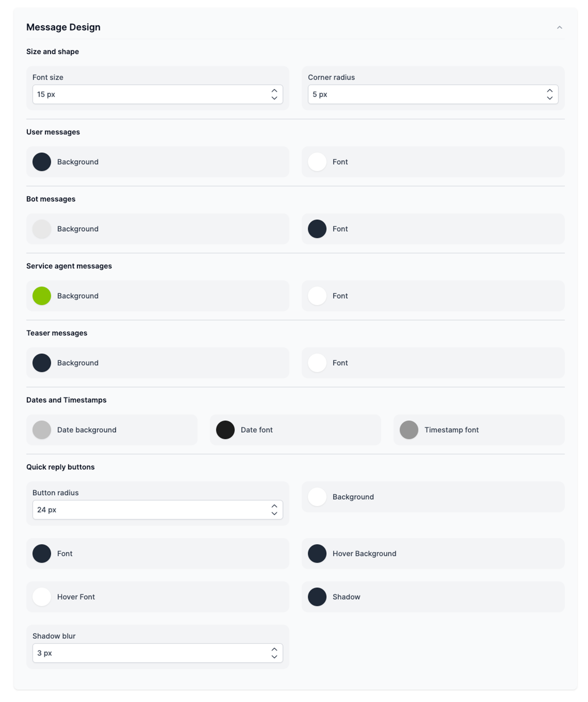Image resolution: width=588 pixels, height=702 pixels.
Task: Open Quick reply Hover Background swatch
Action: click(x=317, y=554)
